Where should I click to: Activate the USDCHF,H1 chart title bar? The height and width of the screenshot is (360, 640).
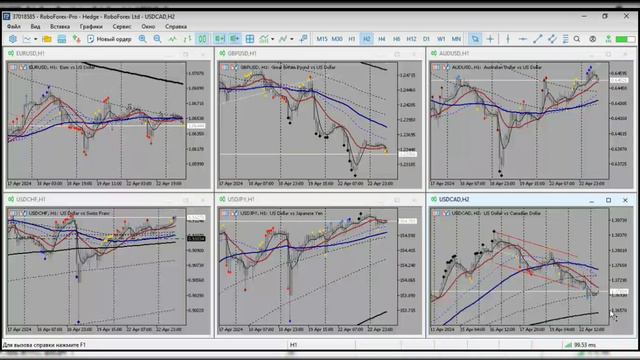tap(108, 200)
